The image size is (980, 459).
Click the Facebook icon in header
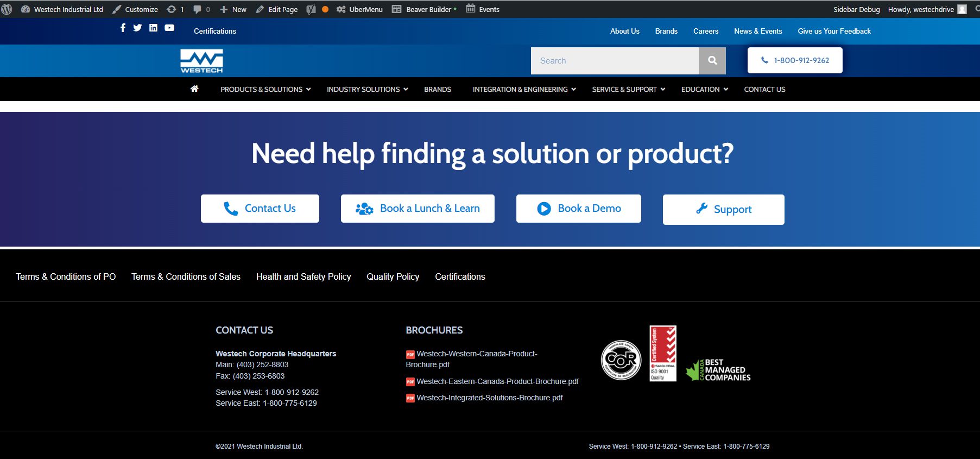click(x=123, y=28)
